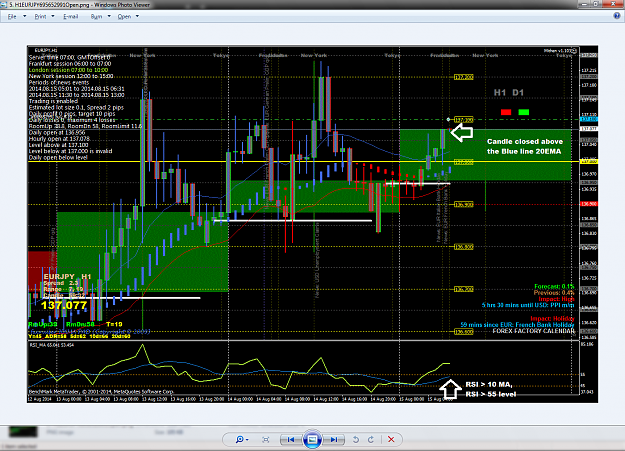
Task: Click 'Candle closed above the Blue line 20EMA' note
Action: [x=525, y=146]
